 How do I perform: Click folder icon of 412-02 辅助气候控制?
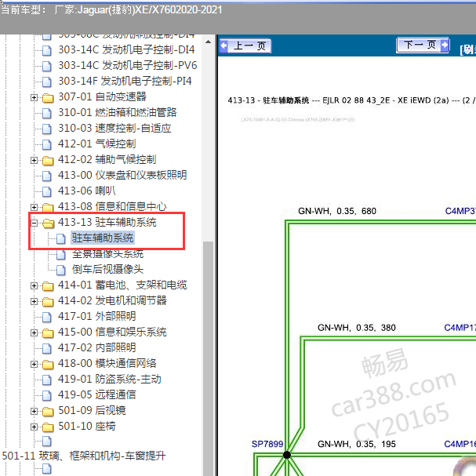coord(48,161)
